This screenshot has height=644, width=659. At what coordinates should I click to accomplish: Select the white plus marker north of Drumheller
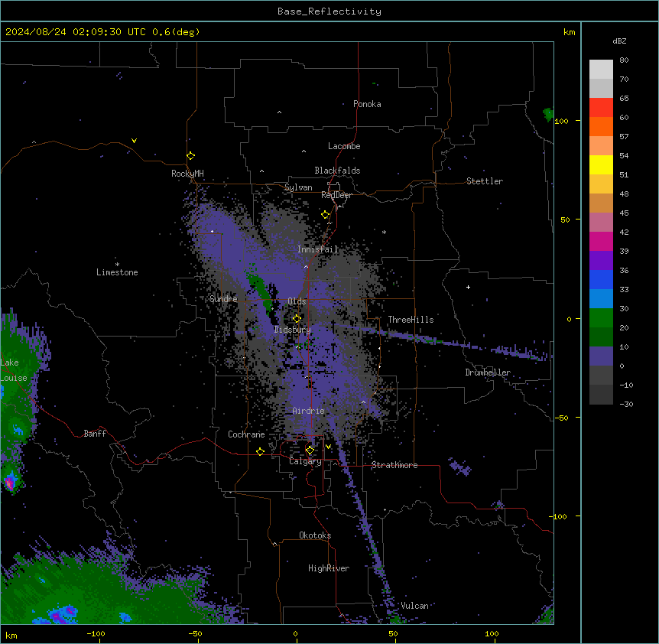click(x=468, y=287)
